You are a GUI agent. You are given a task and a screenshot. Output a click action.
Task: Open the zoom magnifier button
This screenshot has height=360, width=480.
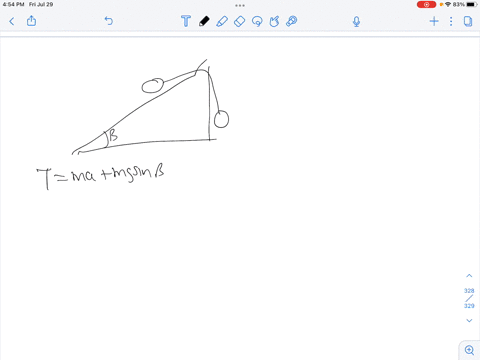click(x=469, y=350)
